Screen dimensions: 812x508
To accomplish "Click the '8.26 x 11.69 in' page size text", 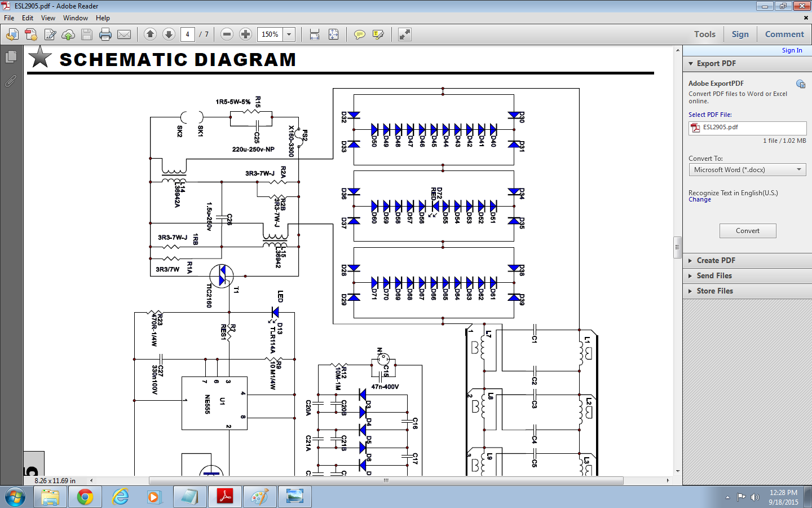I will pyautogui.click(x=55, y=481).
